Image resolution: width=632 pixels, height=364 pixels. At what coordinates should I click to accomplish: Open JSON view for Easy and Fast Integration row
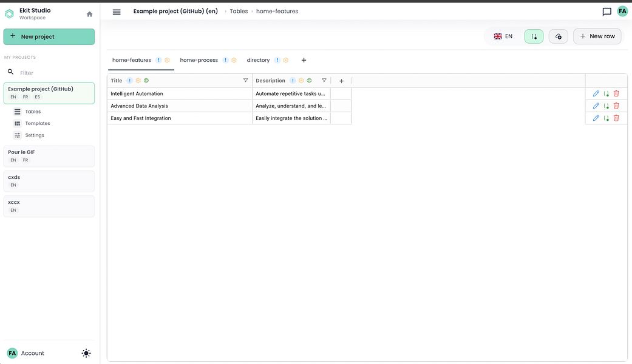(x=607, y=118)
